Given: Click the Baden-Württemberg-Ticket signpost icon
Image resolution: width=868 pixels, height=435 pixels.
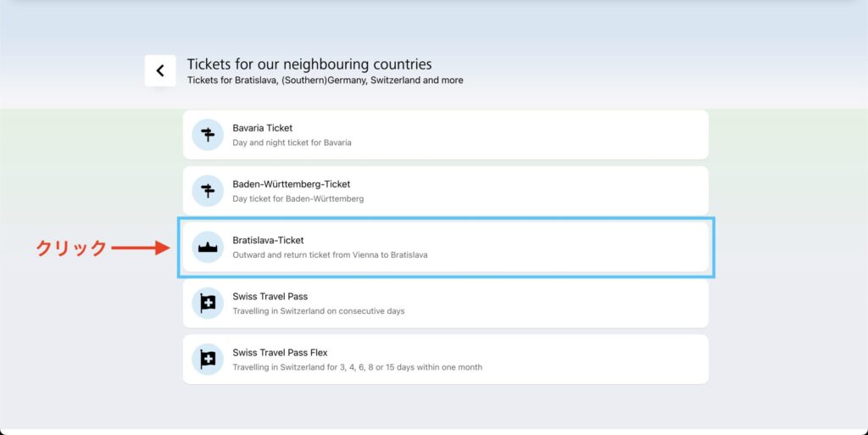Looking at the screenshot, I should pos(208,191).
